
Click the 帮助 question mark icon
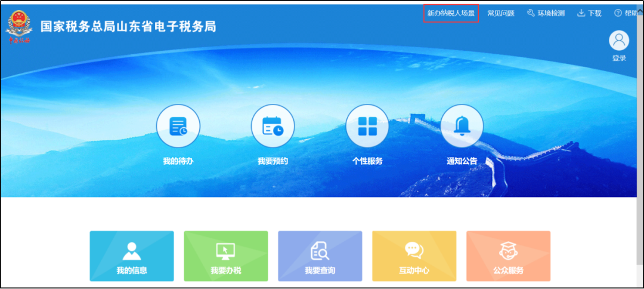(x=618, y=13)
